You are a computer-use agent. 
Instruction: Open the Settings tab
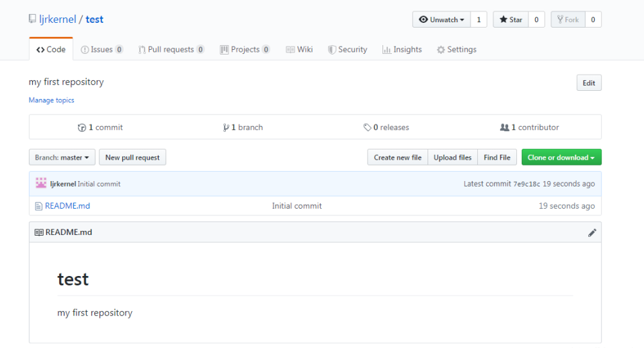pos(456,49)
